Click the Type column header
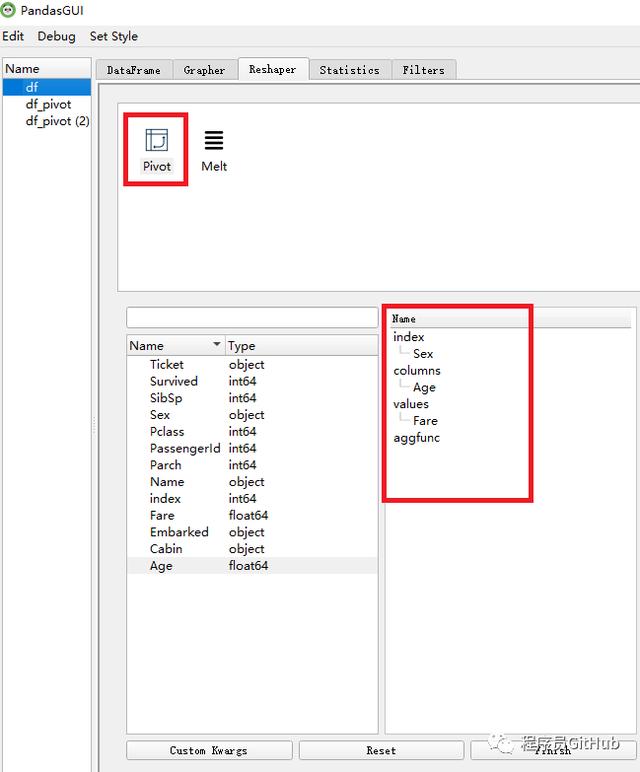640x772 pixels. pyautogui.click(x=301, y=346)
